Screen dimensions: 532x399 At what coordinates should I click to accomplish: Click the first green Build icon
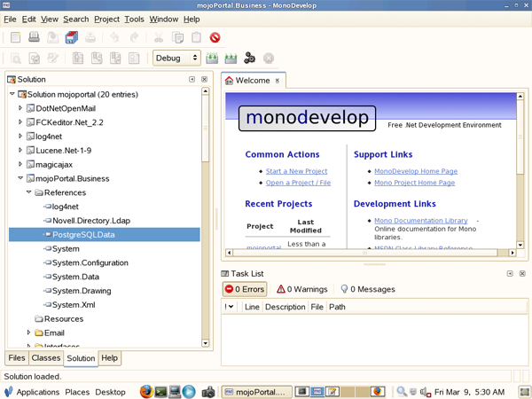click(x=212, y=59)
